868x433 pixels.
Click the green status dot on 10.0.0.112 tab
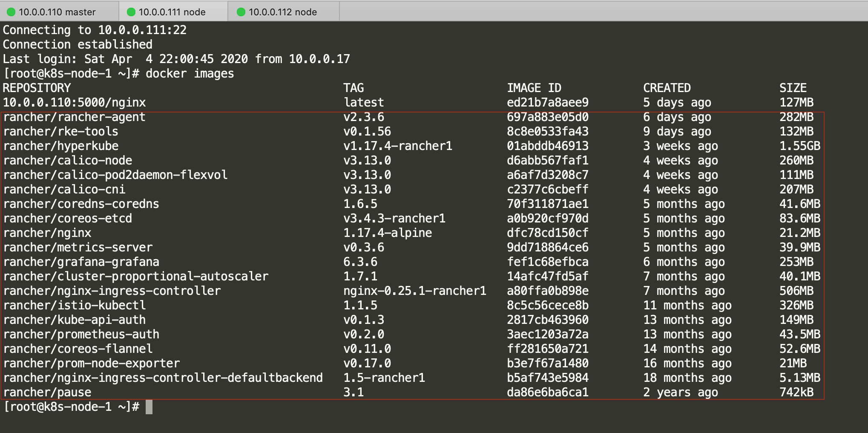tap(241, 12)
